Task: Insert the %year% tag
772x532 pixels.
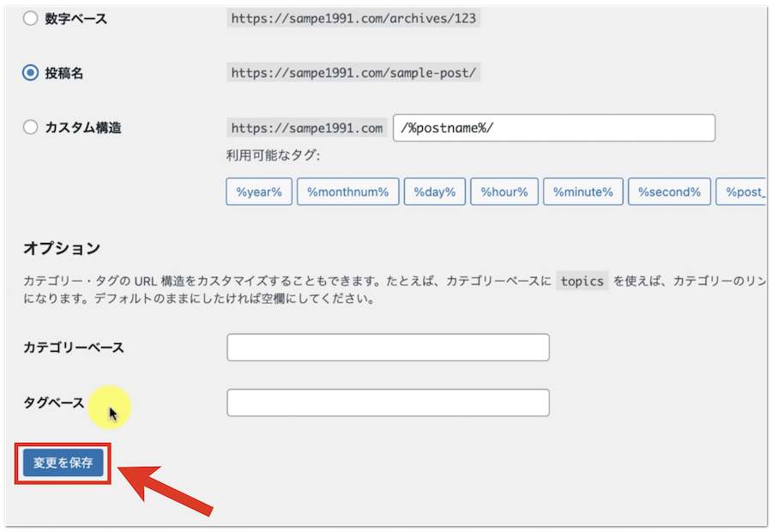Action: click(259, 192)
